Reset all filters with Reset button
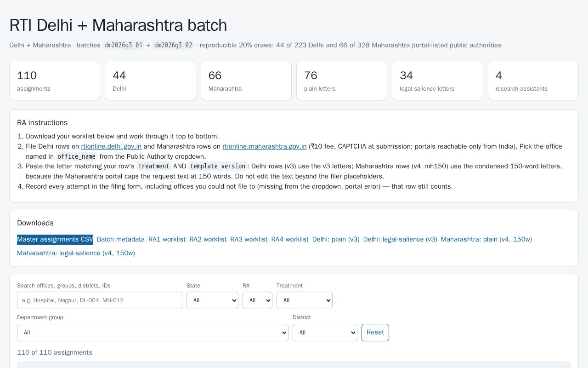 click(x=375, y=333)
